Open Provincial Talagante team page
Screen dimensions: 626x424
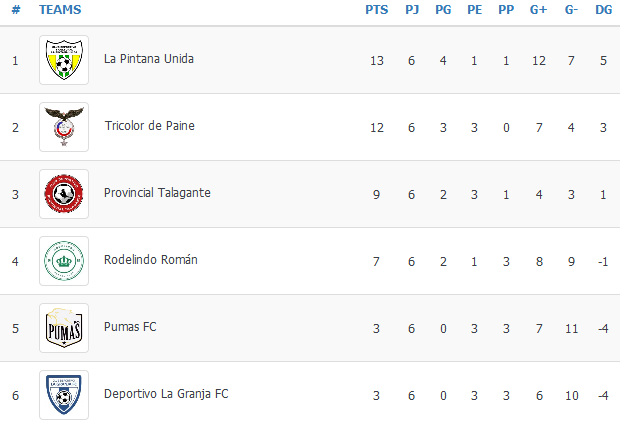(x=157, y=193)
